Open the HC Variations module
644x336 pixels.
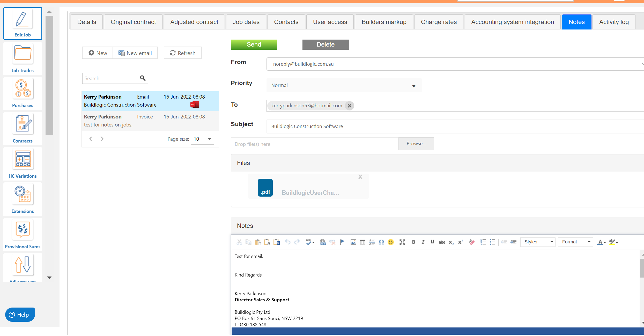(23, 164)
